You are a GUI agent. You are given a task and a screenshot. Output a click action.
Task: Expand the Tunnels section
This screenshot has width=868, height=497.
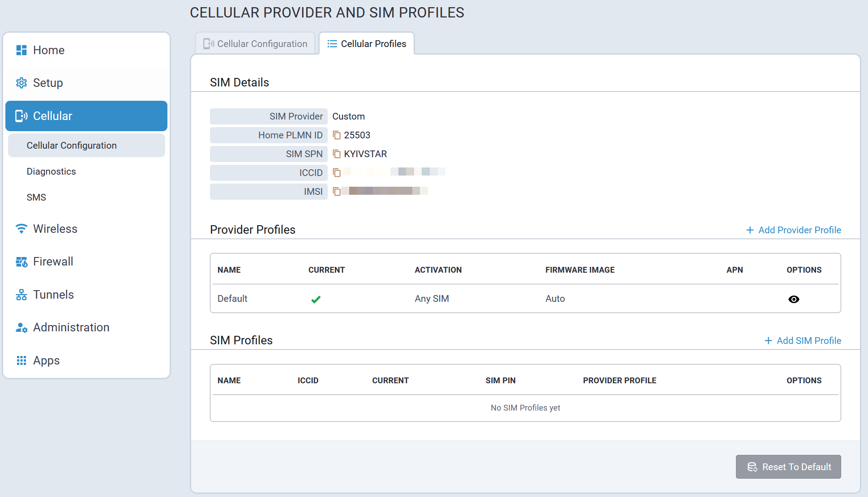pyautogui.click(x=53, y=295)
